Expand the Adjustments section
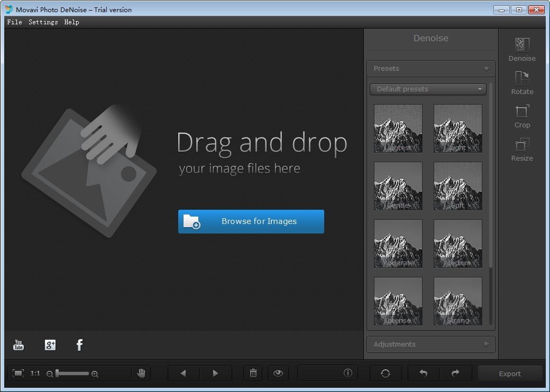 pyautogui.click(x=430, y=344)
